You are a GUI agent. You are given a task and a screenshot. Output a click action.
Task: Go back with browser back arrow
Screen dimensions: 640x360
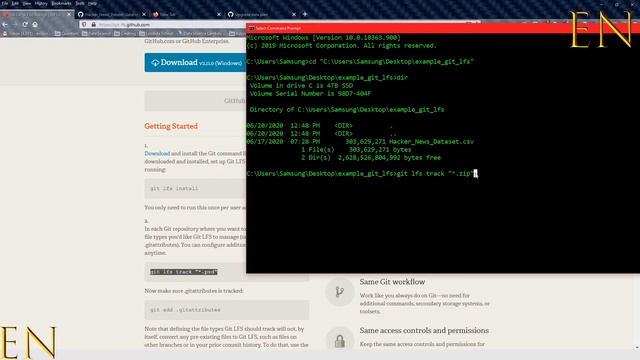(5, 24)
